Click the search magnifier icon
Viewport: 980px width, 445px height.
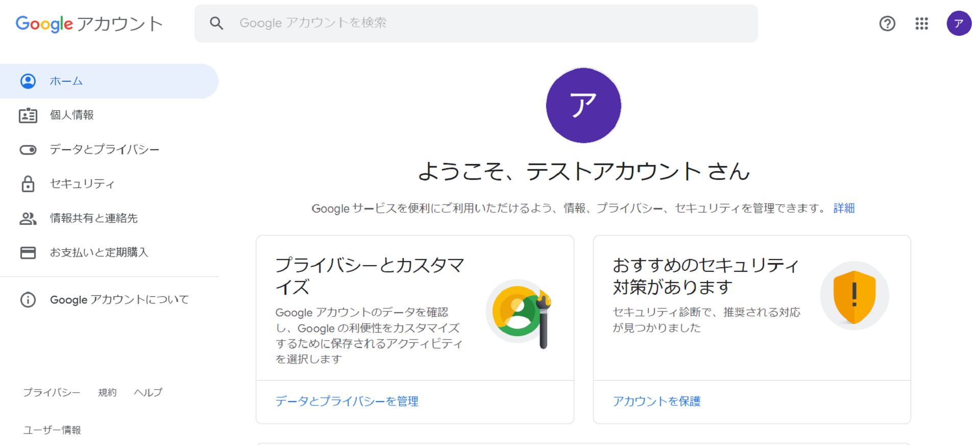click(216, 23)
